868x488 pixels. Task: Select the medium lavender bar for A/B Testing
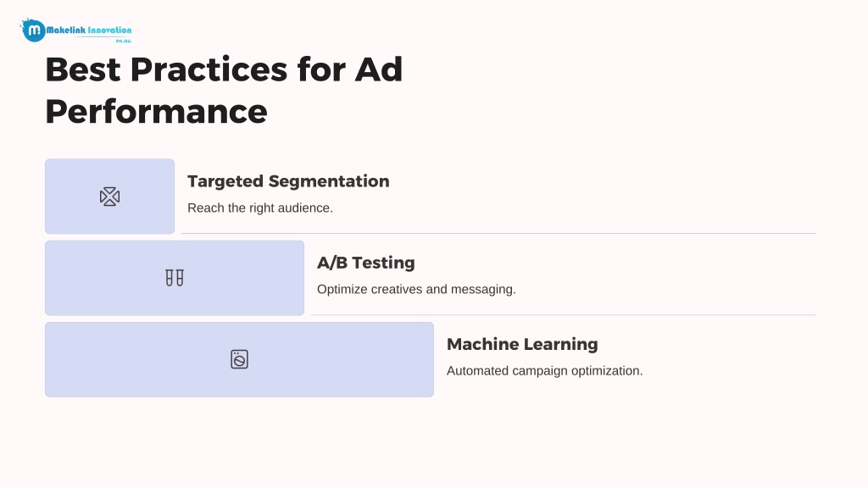[x=175, y=278]
